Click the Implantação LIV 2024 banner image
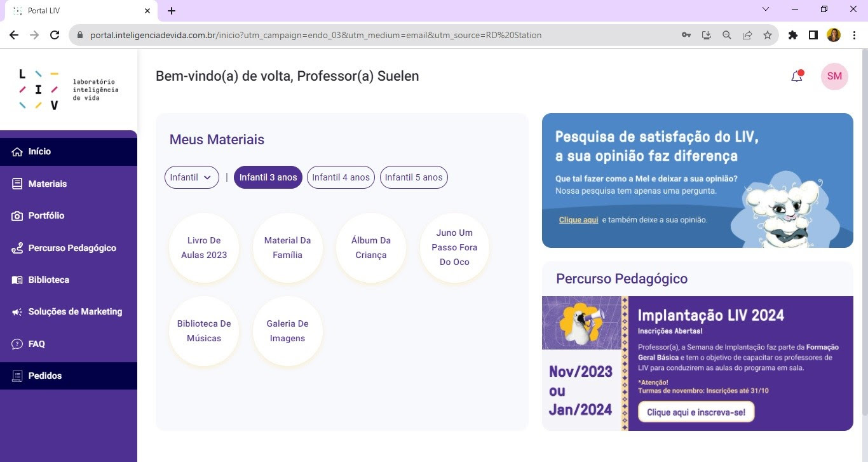 pyautogui.click(x=698, y=363)
